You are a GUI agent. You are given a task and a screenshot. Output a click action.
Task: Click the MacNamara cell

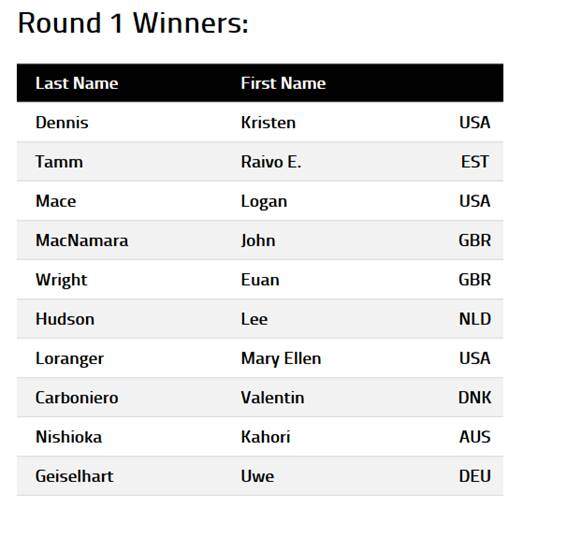(82, 241)
